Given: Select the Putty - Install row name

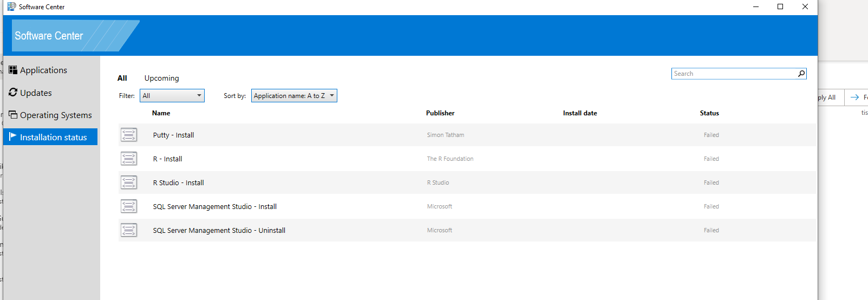Looking at the screenshot, I should [x=173, y=135].
